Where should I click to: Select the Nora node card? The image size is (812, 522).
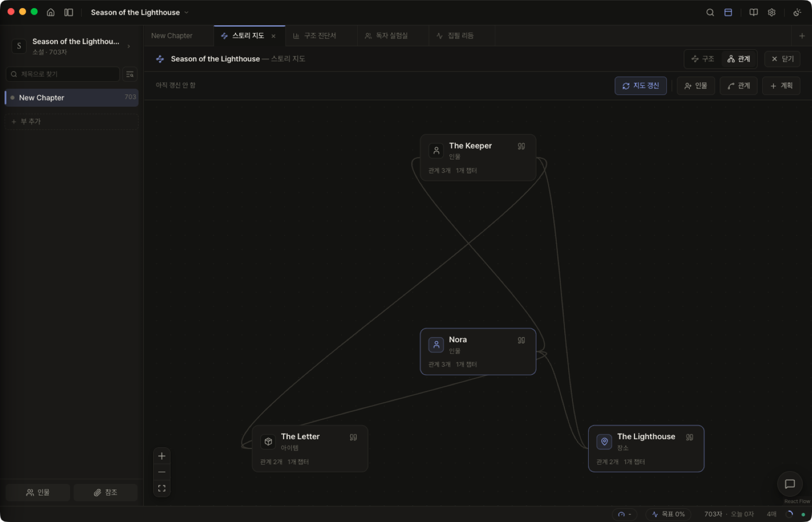point(478,351)
